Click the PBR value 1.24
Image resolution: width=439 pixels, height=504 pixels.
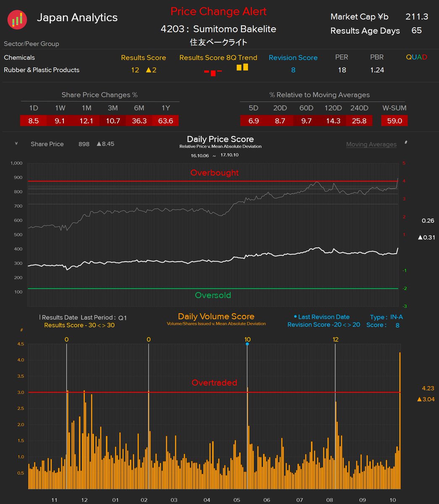377,70
